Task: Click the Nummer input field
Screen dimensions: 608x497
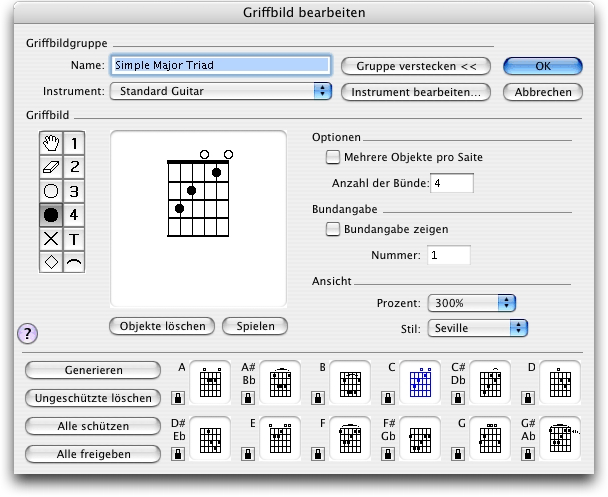Action: [x=449, y=255]
